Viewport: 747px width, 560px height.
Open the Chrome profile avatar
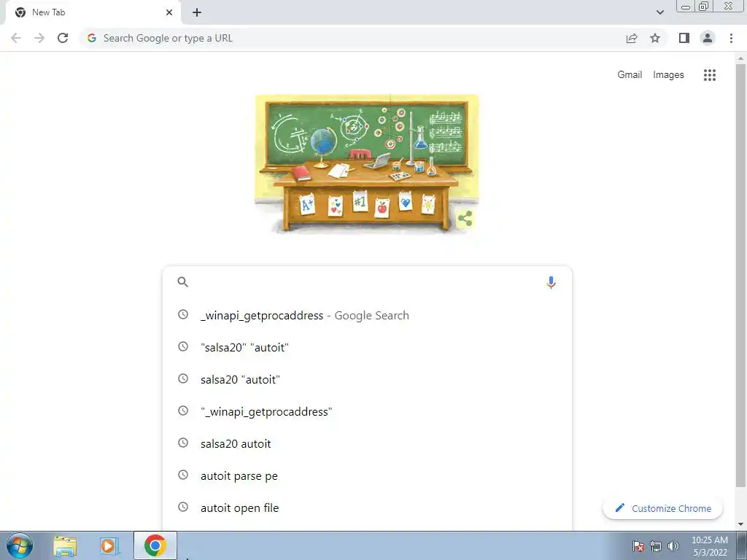click(708, 38)
